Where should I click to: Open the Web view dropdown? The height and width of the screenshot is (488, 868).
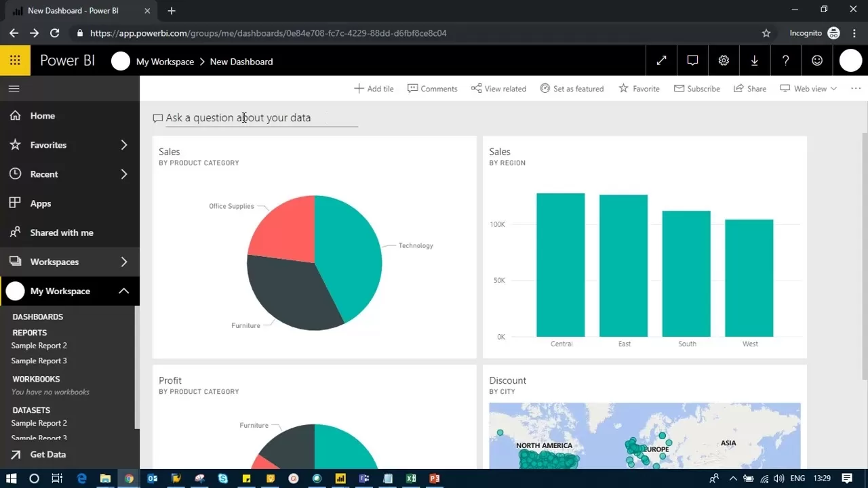(808, 88)
